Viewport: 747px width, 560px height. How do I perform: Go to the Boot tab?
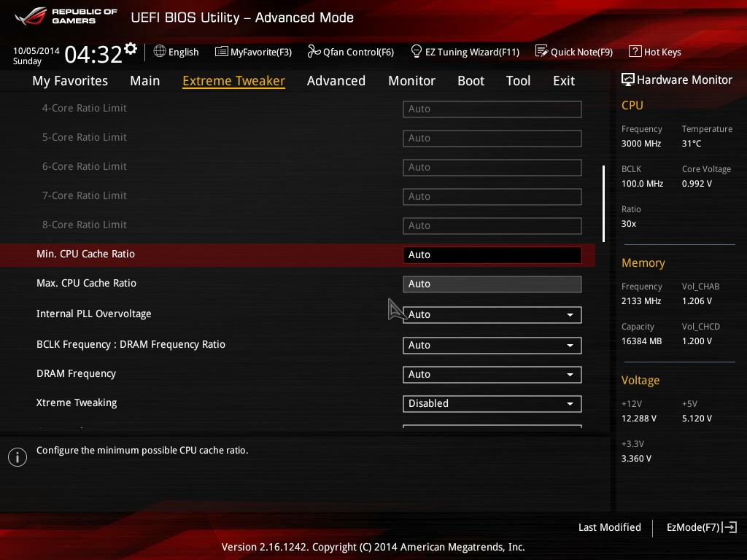coord(471,81)
